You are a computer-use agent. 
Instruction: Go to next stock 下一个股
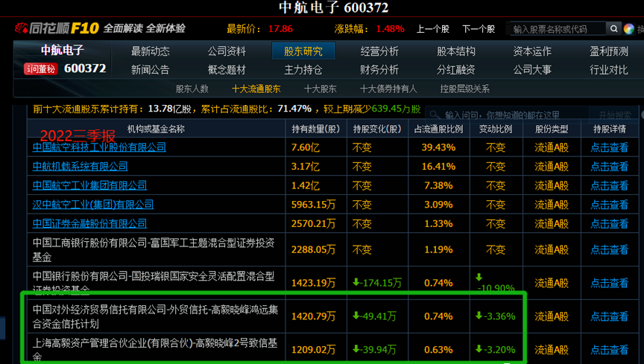pyautogui.click(x=479, y=29)
